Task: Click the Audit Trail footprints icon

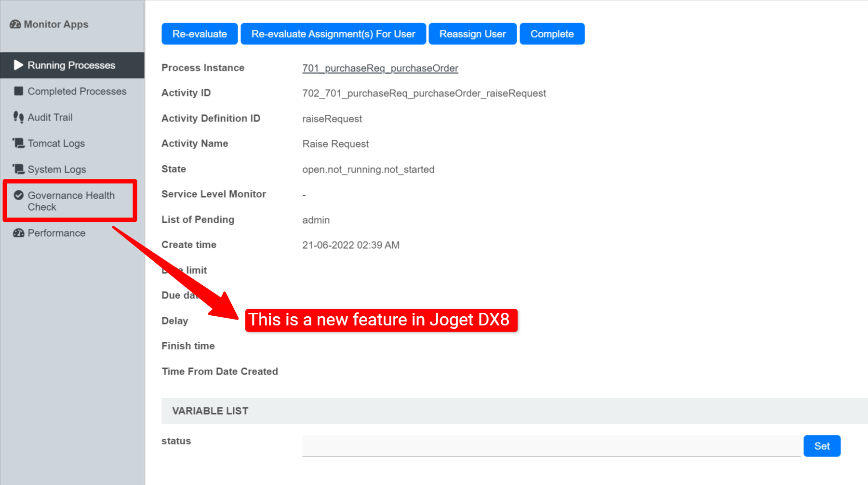Action: [x=18, y=117]
